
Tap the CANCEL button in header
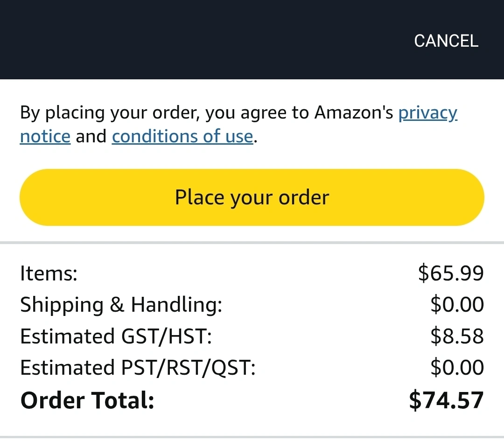pyautogui.click(x=446, y=41)
